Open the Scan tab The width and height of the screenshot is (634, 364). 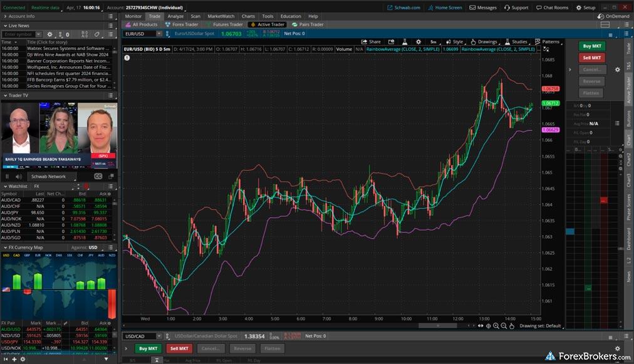click(195, 16)
